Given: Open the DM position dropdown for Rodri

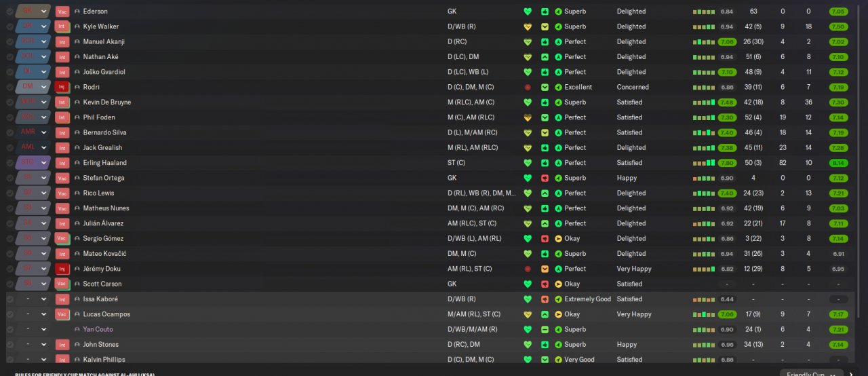Looking at the screenshot, I should [33, 87].
